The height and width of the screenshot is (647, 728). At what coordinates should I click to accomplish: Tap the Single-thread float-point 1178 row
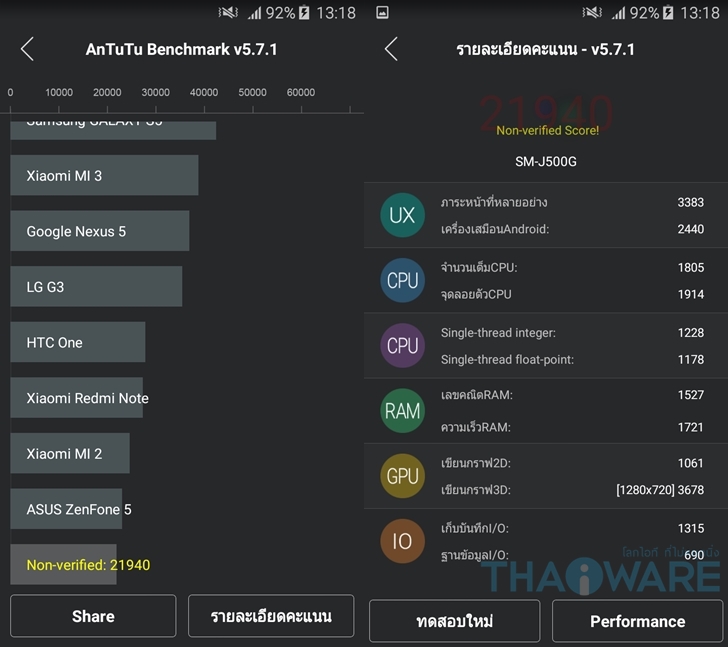572,359
